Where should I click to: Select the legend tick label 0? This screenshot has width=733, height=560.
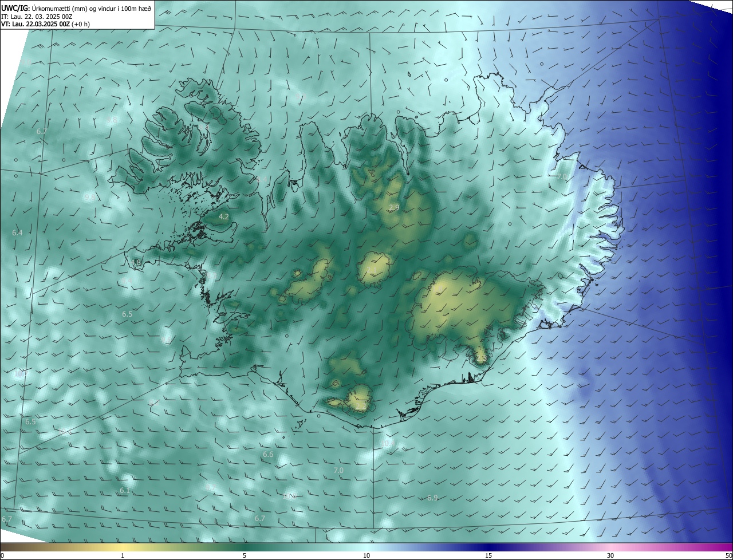(x=2, y=555)
